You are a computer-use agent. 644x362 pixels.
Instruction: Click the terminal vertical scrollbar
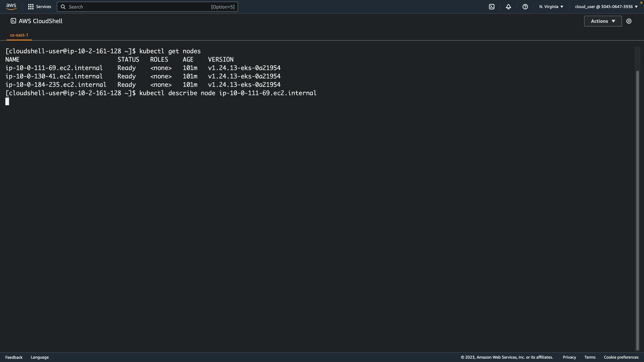click(x=637, y=209)
